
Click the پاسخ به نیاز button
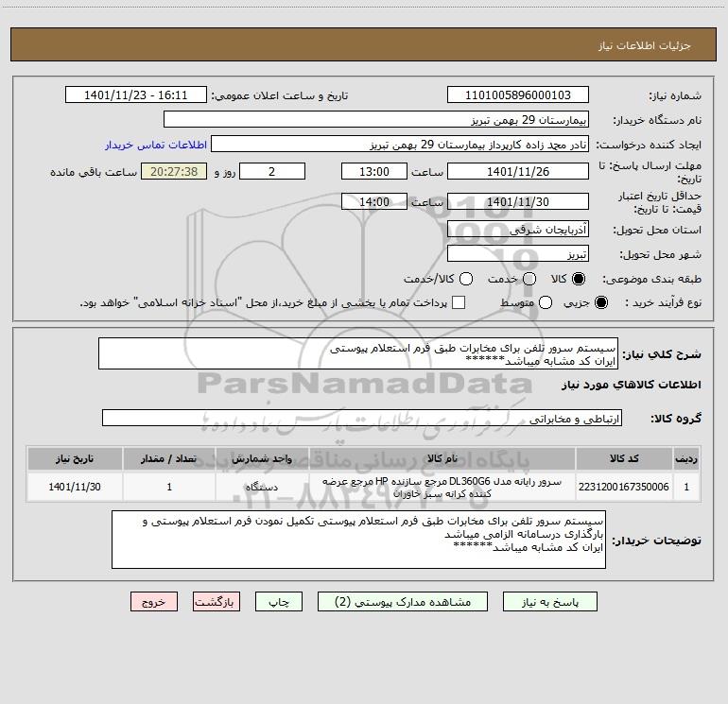pos(550,602)
